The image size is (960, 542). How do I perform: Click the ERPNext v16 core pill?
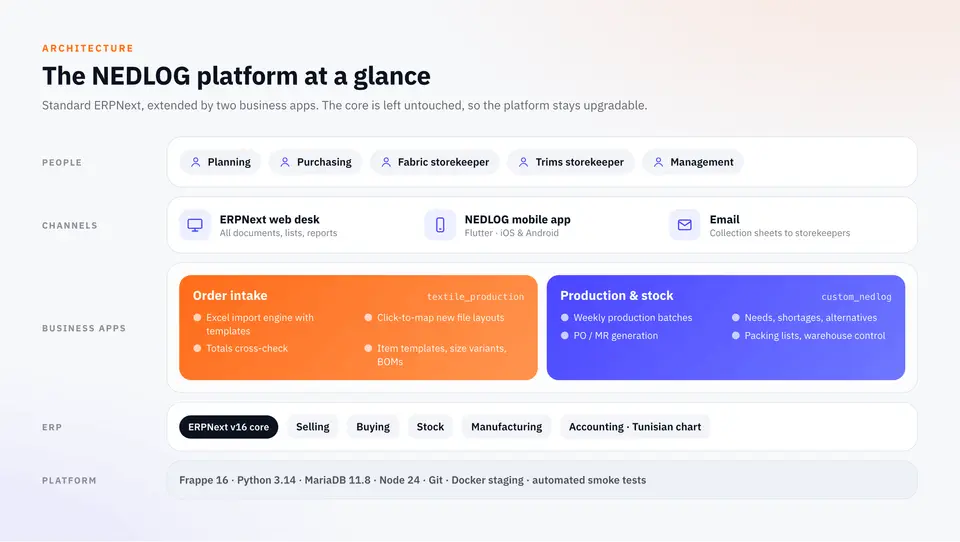[x=228, y=427]
